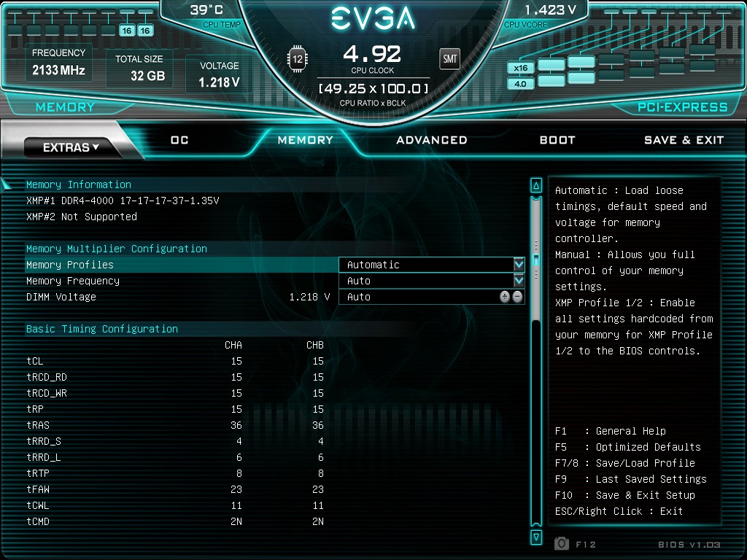Click the Memory Multiplier Configuration heading
Viewport: 747px width, 560px height.
click(117, 249)
